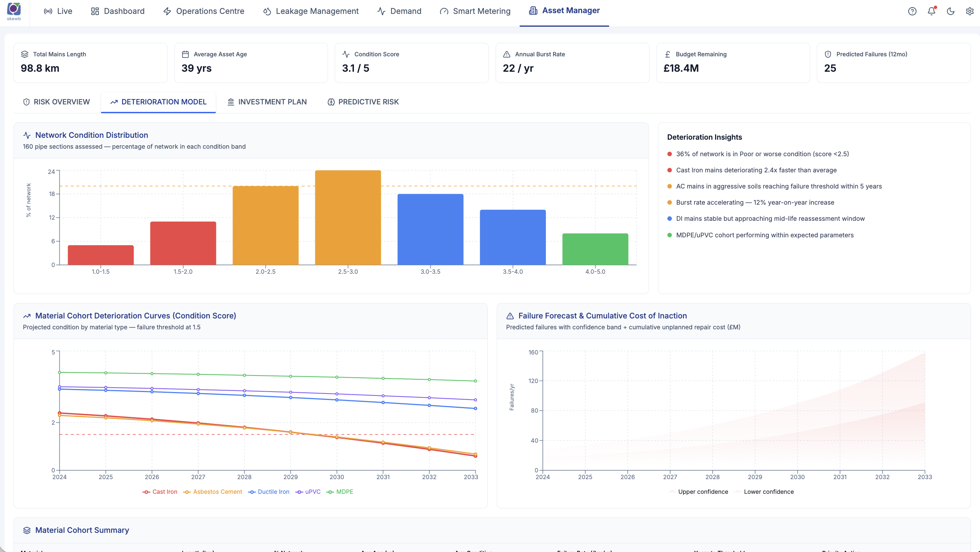The width and height of the screenshot is (980, 552).
Task: Open Predictive Risk sub-tab
Action: tap(363, 102)
